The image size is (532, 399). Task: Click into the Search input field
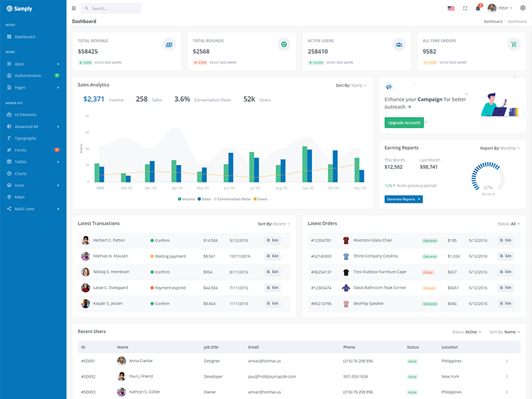pyautogui.click(x=111, y=8)
